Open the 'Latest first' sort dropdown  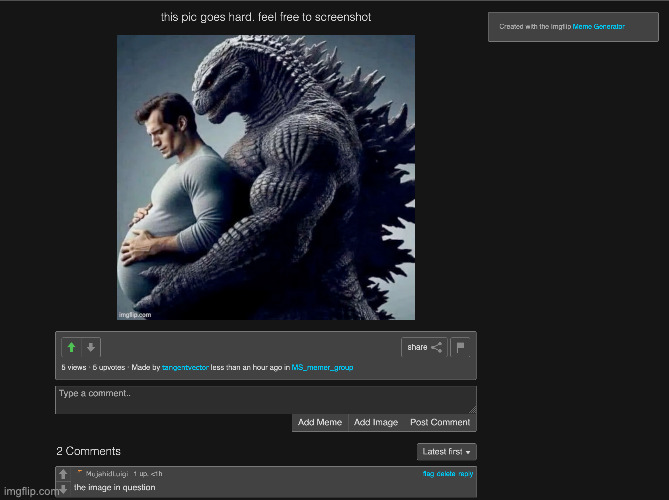coord(446,452)
